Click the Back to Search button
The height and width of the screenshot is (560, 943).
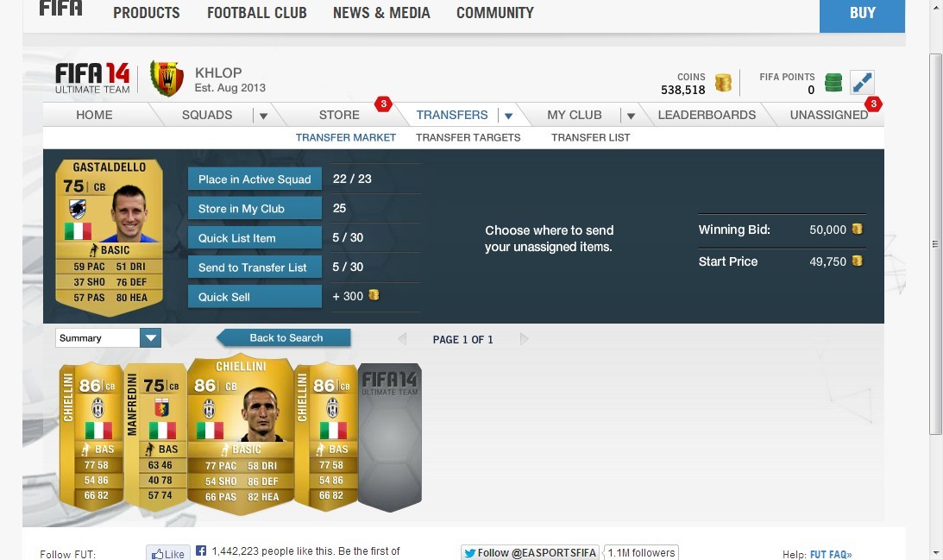[x=284, y=338]
